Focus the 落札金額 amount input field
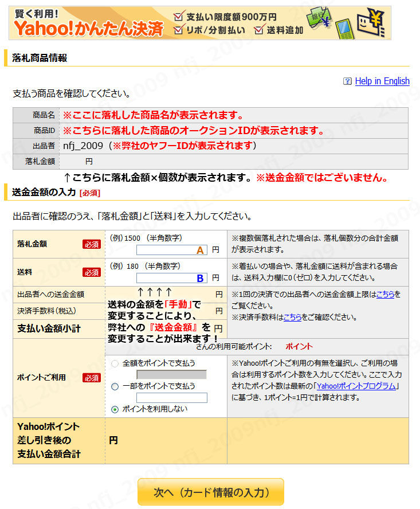The image size is (420, 509). point(172,250)
